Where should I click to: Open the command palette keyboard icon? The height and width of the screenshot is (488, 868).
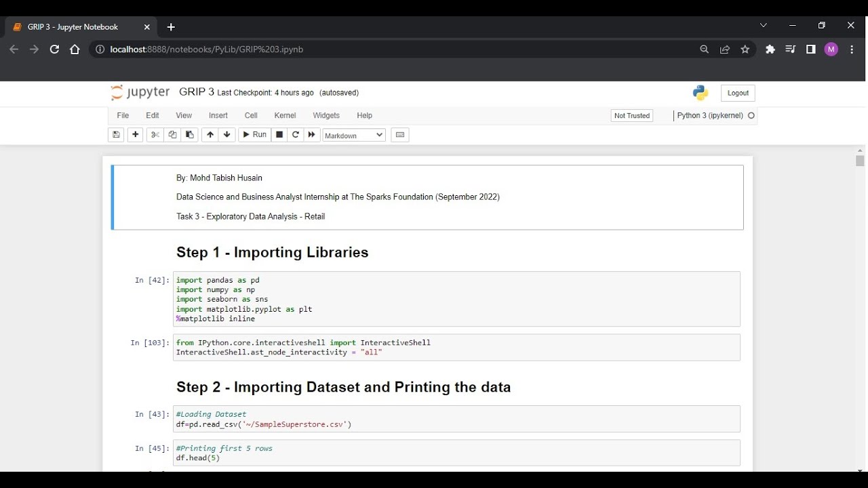click(400, 135)
